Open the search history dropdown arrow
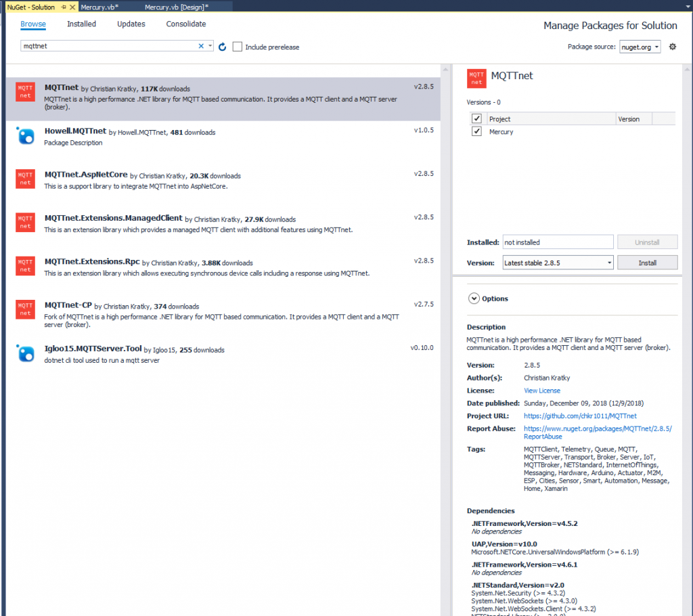The image size is (693, 616). [x=210, y=45]
